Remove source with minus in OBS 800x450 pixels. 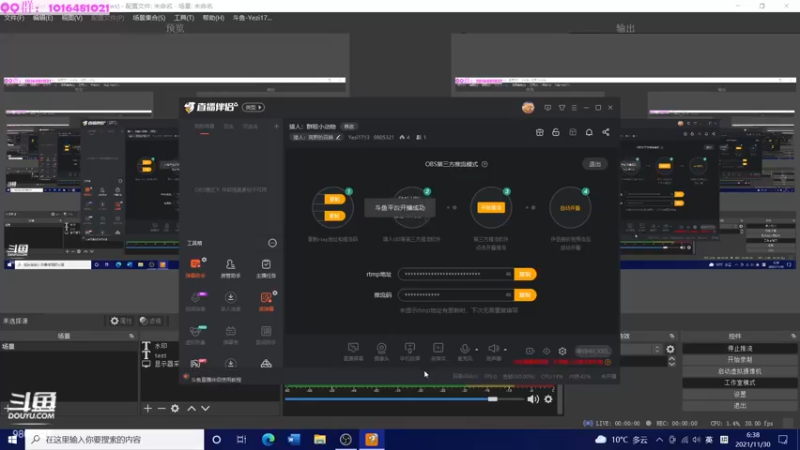[x=161, y=408]
